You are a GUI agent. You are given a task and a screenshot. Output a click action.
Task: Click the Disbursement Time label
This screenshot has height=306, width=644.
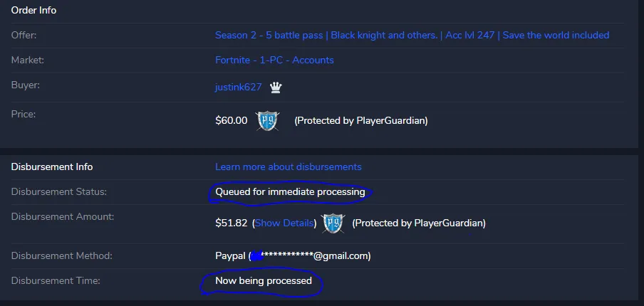tap(56, 281)
